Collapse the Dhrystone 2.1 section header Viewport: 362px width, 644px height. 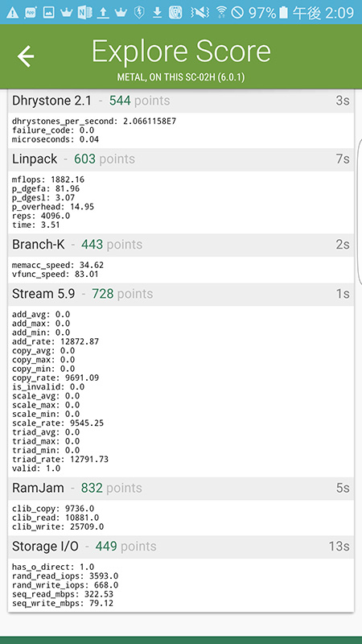[x=180, y=101]
